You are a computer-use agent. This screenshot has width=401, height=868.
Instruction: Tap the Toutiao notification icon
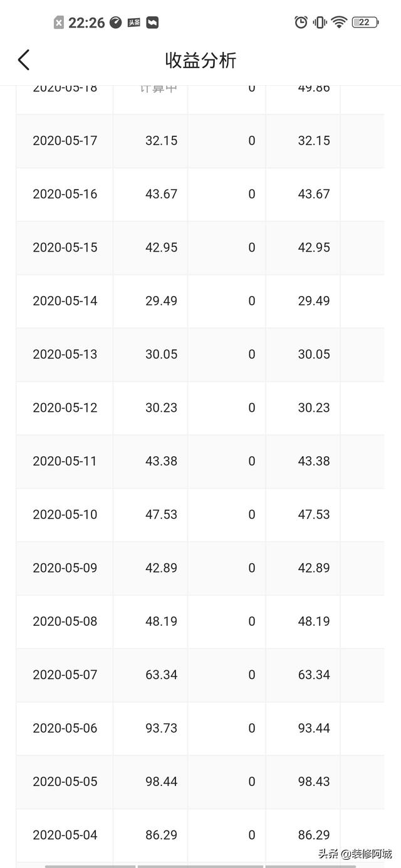(133, 23)
